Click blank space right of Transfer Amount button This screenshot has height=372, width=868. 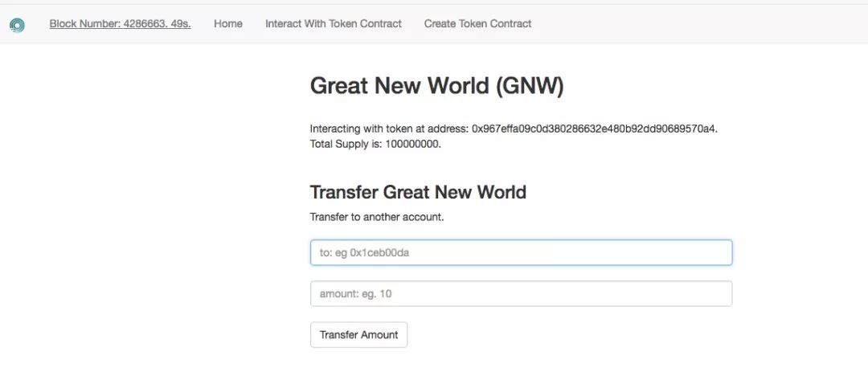pyautogui.click(x=563, y=335)
